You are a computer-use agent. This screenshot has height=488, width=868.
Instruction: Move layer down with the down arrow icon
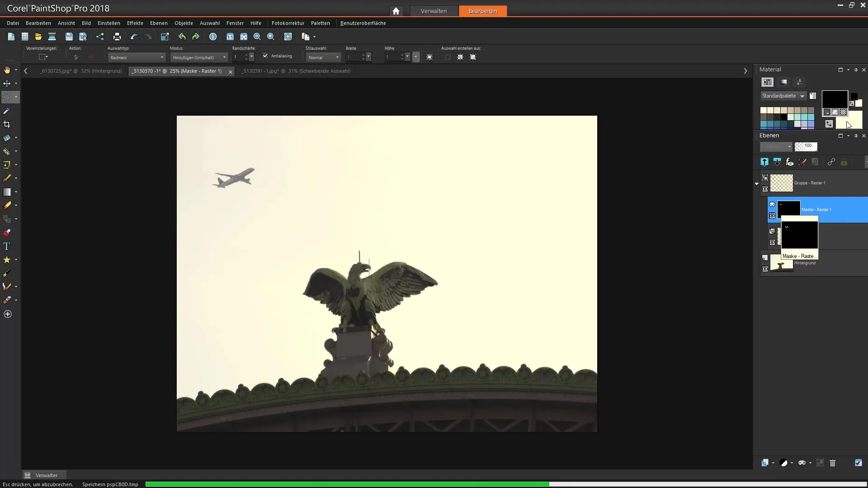pyautogui.click(x=777, y=162)
